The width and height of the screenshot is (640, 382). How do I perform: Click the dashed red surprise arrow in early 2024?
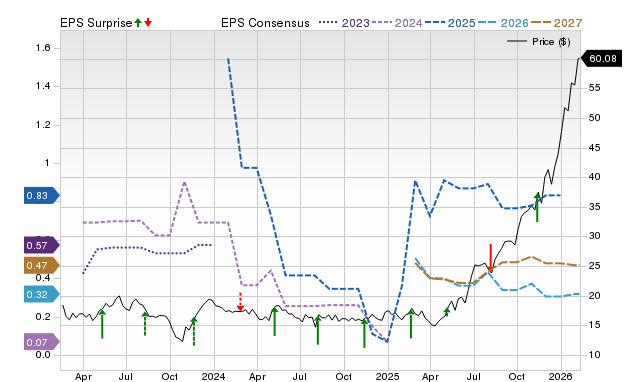[240, 302]
